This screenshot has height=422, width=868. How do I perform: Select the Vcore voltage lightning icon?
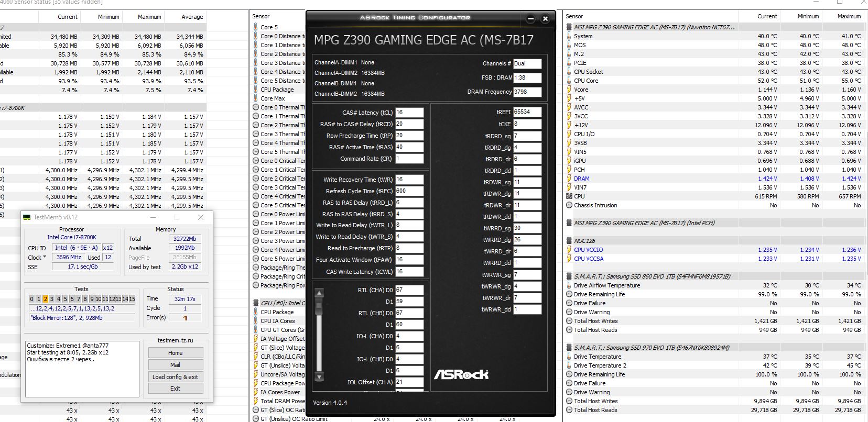tap(569, 90)
